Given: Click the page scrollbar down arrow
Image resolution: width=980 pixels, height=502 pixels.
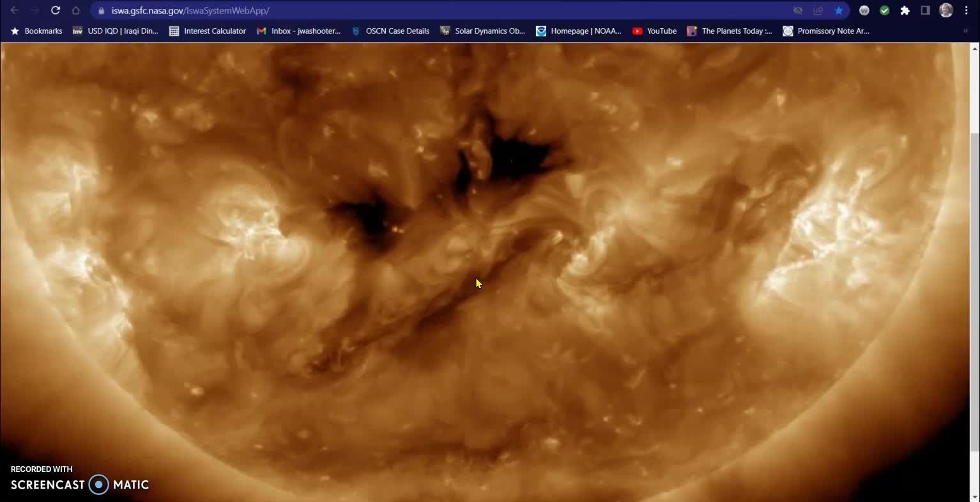Looking at the screenshot, I should pyautogui.click(x=975, y=496).
